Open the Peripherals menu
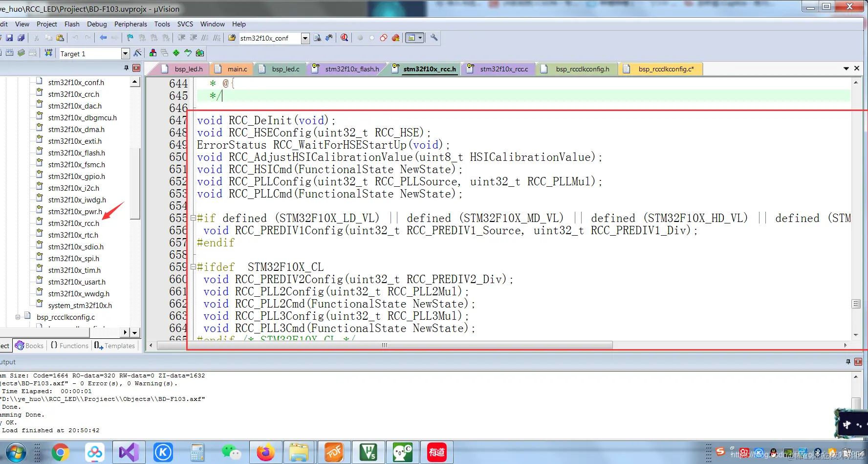This screenshot has width=868, height=464. pos(130,24)
